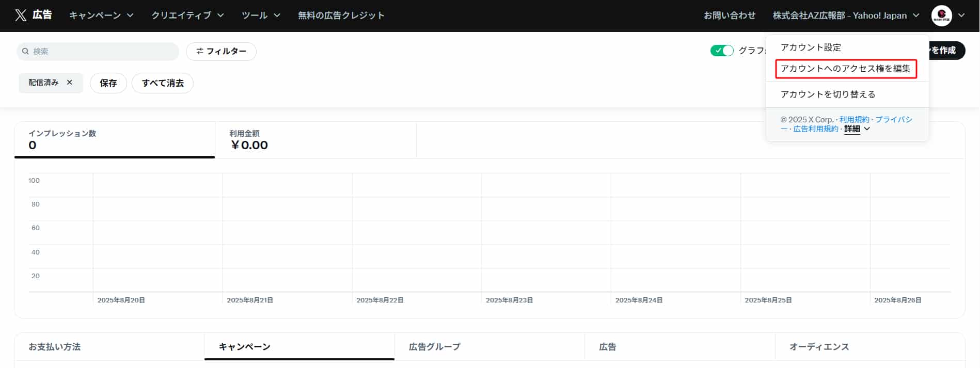Open the ツール dropdown menu
The width and height of the screenshot is (980, 368).
pyautogui.click(x=261, y=15)
